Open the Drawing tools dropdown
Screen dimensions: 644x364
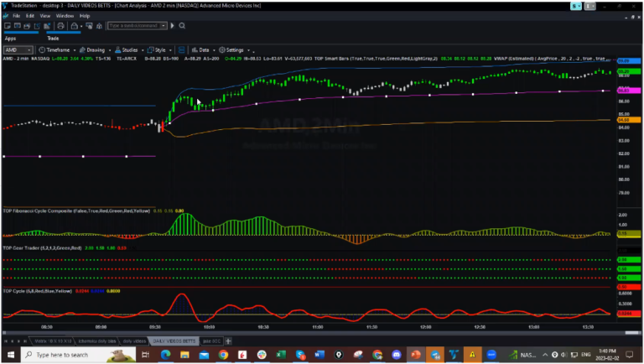click(x=91, y=49)
